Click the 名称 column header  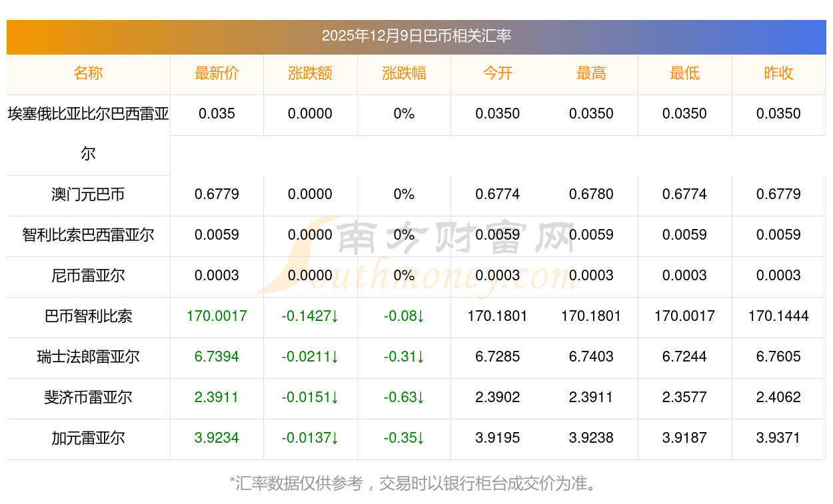click(88, 74)
